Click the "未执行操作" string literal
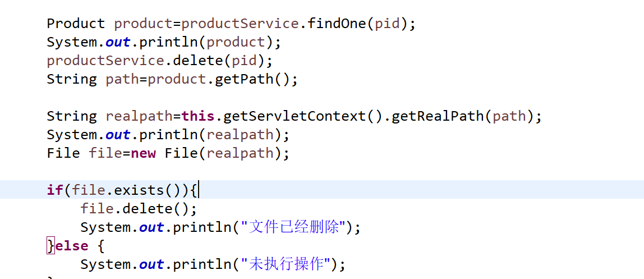Screen dimensions: 644x279 288,264
